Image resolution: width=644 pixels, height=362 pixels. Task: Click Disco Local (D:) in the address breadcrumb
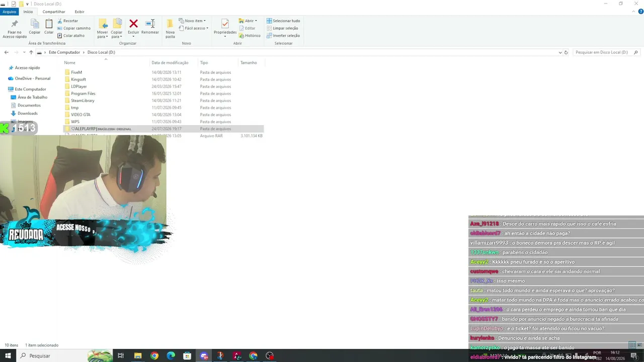[x=101, y=52]
